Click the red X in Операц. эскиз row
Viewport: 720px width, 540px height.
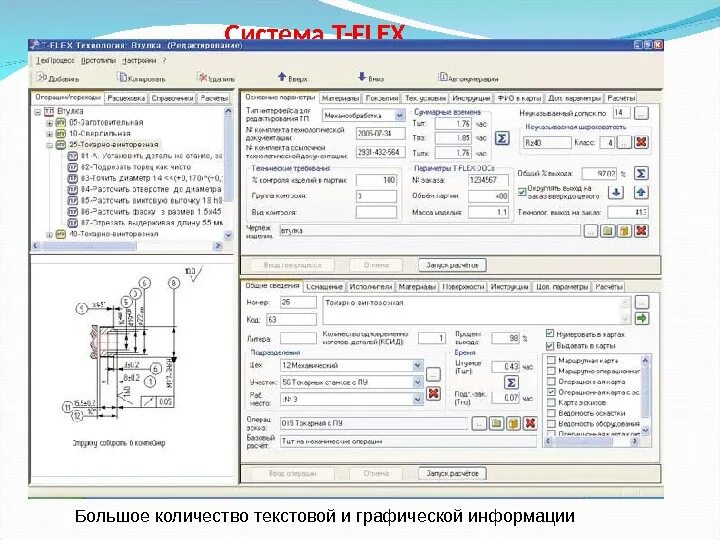tap(530, 423)
